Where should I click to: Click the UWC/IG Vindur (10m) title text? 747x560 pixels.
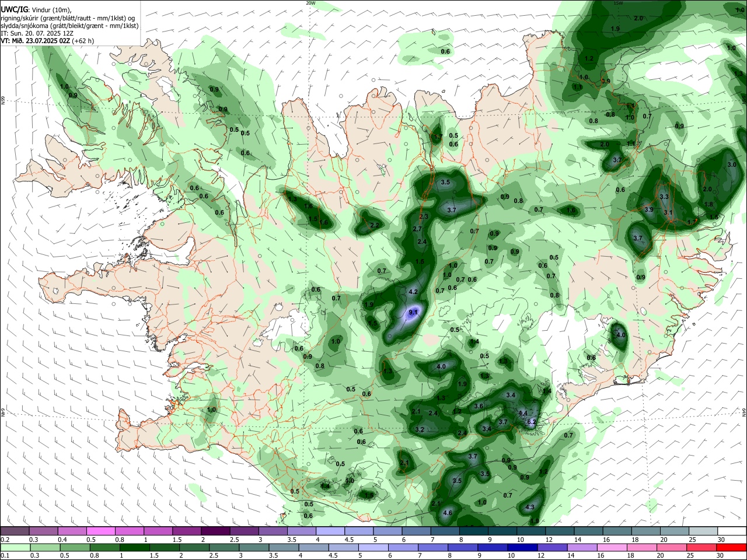tap(36, 9)
